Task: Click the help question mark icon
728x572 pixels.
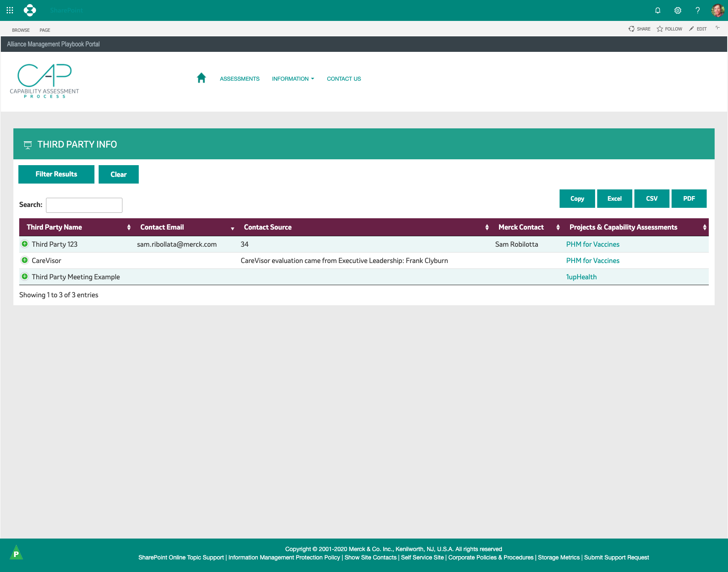Action: [x=697, y=10]
